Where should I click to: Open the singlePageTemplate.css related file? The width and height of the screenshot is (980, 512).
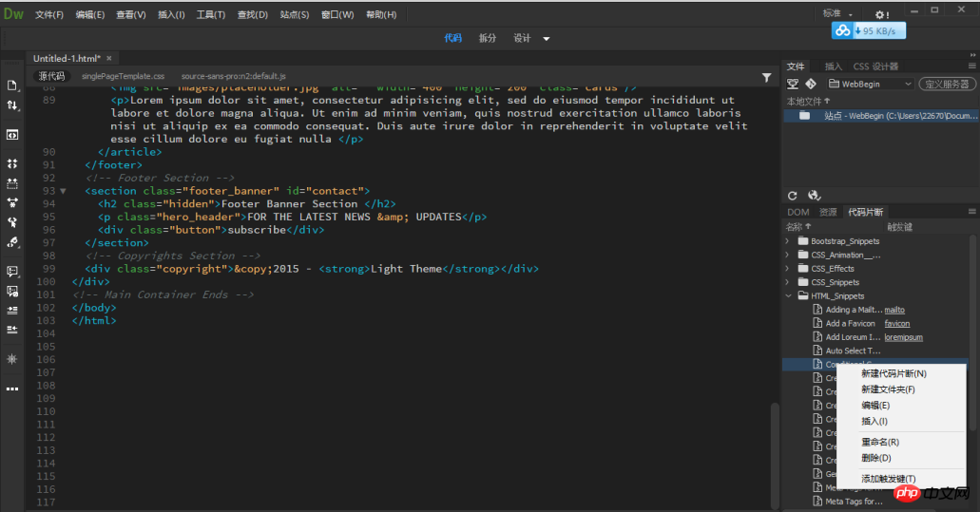coord(124,76)
